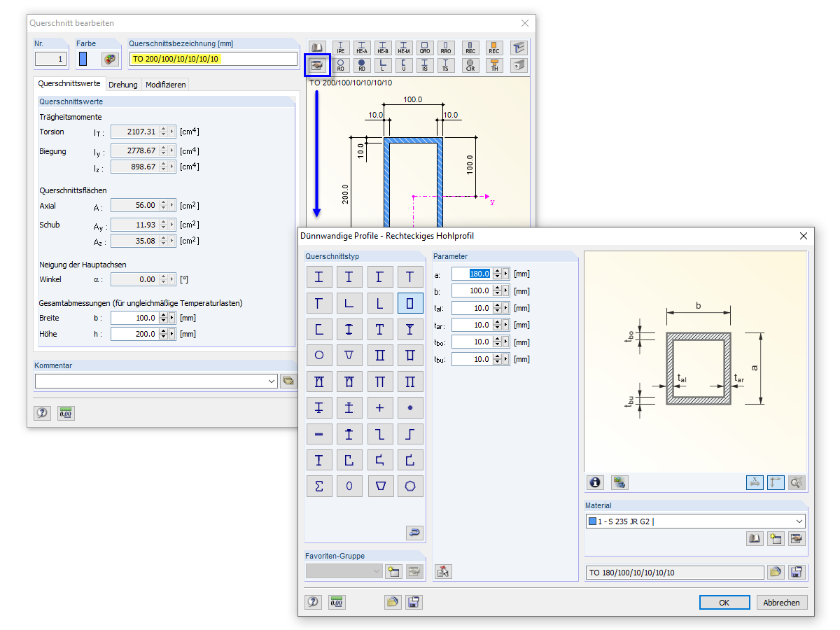Select the downward triangle section type

(x=349, y=355)
